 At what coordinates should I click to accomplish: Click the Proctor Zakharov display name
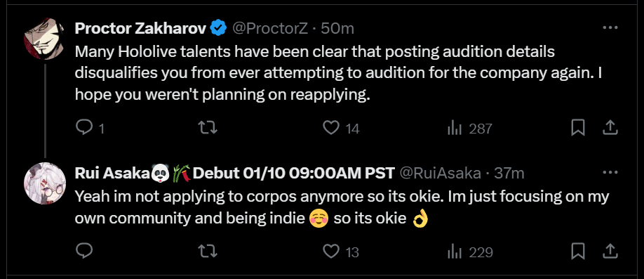tap(140, 28)
